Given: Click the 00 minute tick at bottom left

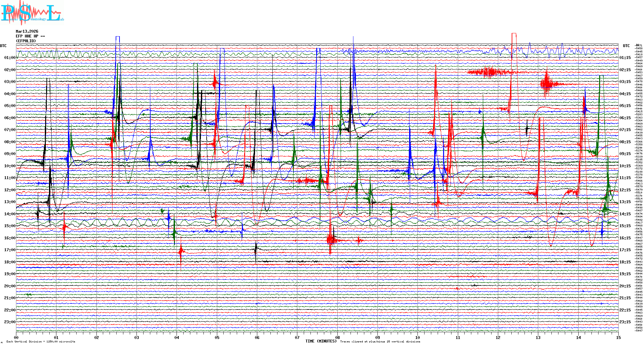Looking at the screenshot, I should [16, 338].
